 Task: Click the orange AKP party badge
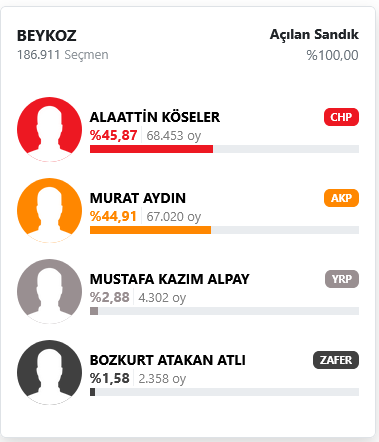[x=341, y=198]
